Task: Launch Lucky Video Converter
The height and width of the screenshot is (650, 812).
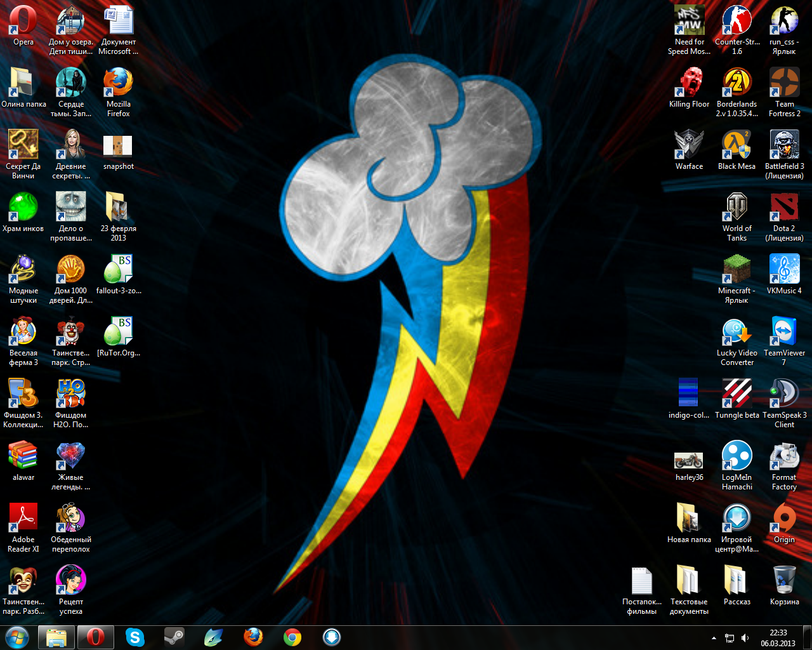Action: click(x=737, y=341)
